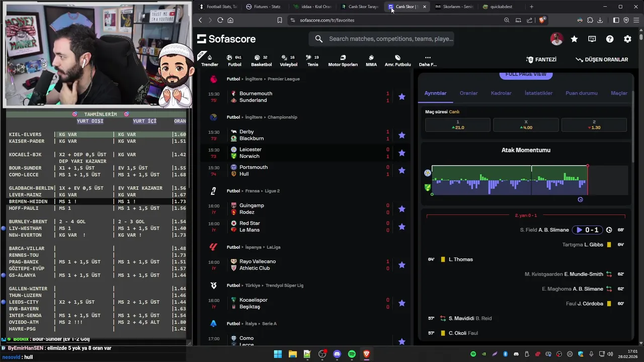Viewport: 644px width, 362px height.
Task: Open the help question mark icon
Action: pos(610,39)
